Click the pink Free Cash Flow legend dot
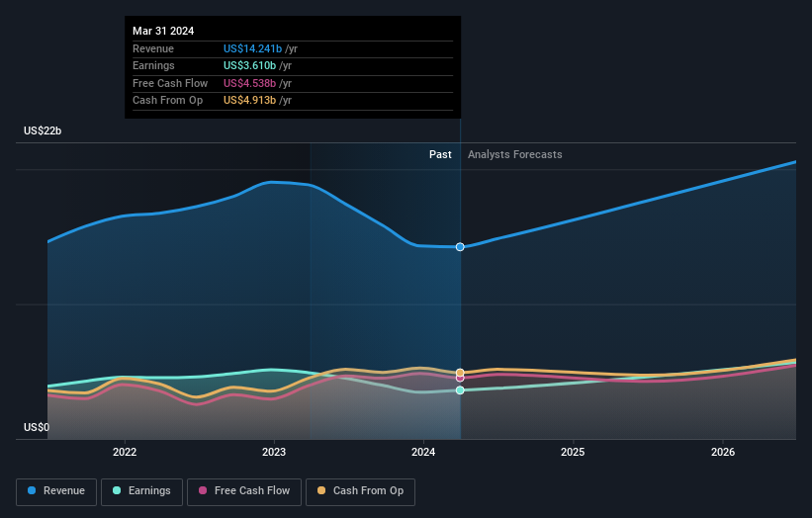 pyautogui.click(x=203, y=490)
